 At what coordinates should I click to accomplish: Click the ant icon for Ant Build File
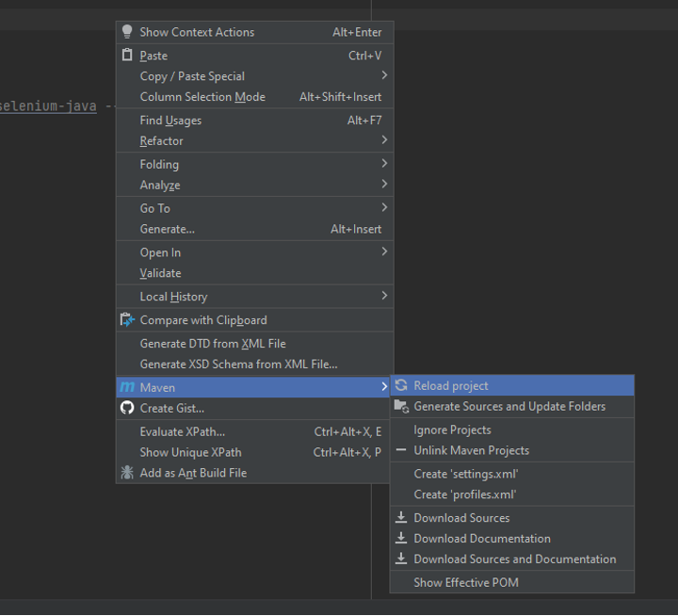(x=128, y=473)
